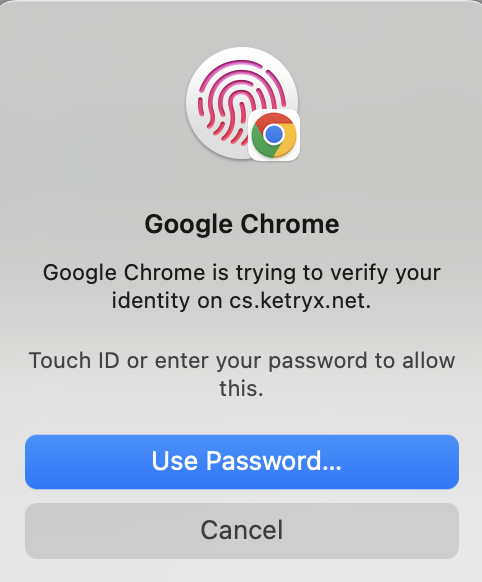Cancel the identity verification dialog
The width and height of the screenshot is (482, 582).
[x=242, y=530]
